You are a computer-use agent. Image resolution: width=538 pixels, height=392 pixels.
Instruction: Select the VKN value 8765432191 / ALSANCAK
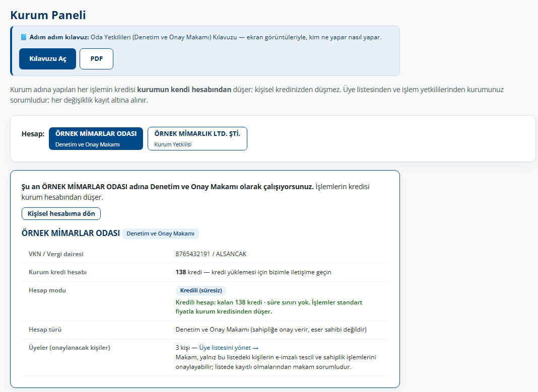click(211, 254)
